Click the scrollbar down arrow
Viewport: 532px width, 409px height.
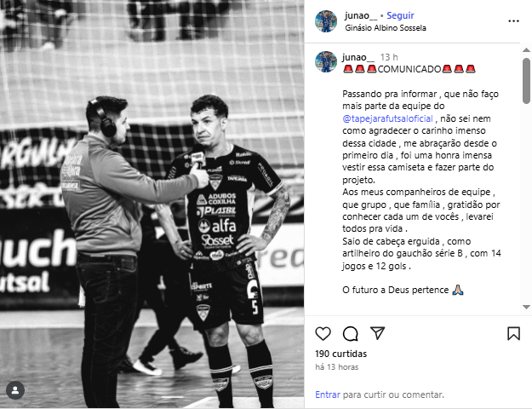tap(526, 307)
